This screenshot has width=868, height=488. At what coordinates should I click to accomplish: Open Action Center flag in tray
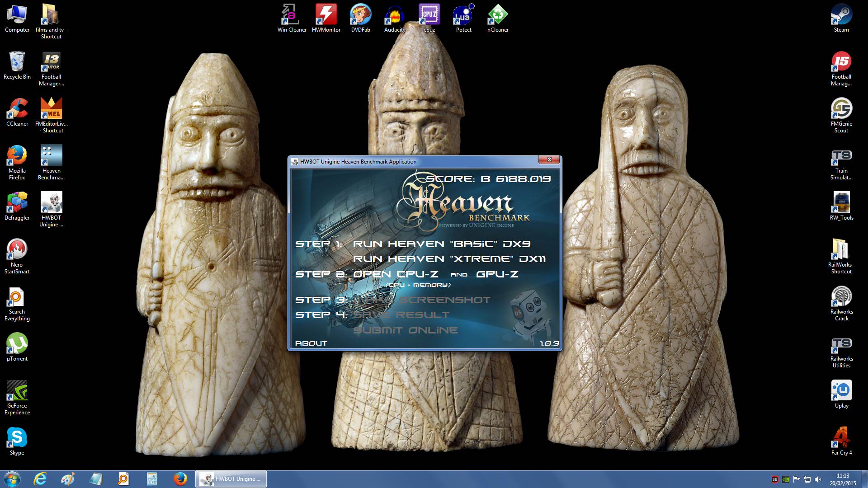click(x=796, y=479)
